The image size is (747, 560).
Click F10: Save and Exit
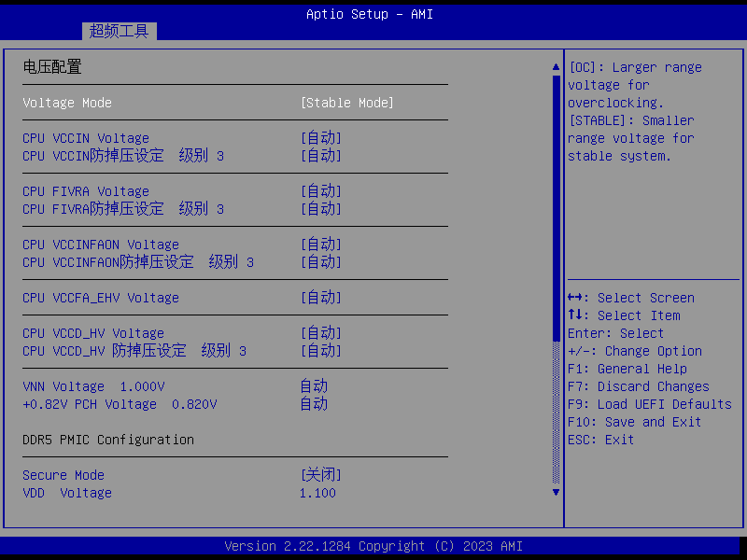coord(634,422)
